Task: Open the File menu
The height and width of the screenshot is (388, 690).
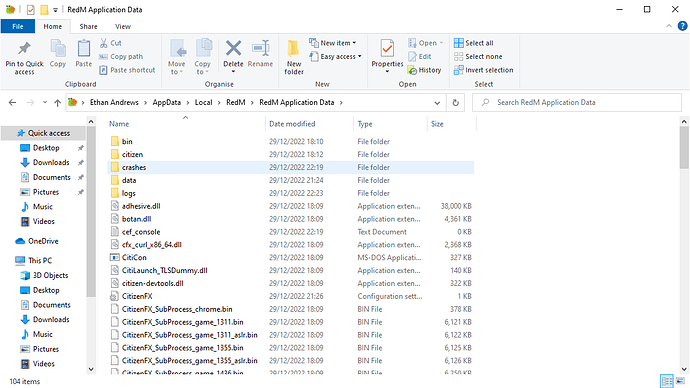Action: point(18,26)
